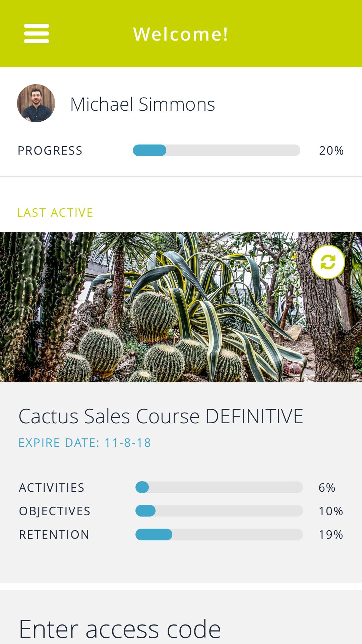Viewport: 362px width, 644px height.
Task: Click the Activities progress bar
Action: click(219, 487)
